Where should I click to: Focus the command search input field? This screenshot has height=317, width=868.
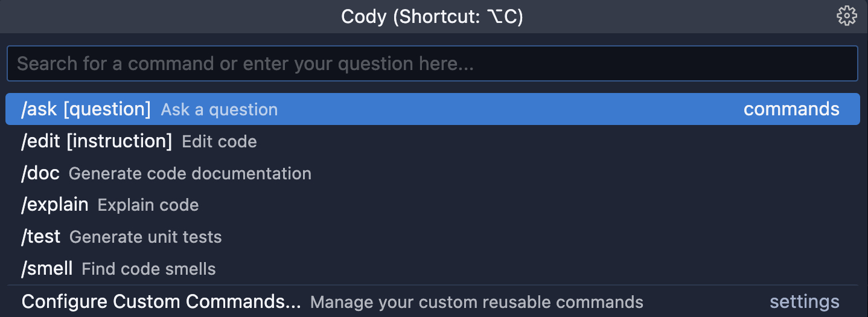[x=432, y=63]
